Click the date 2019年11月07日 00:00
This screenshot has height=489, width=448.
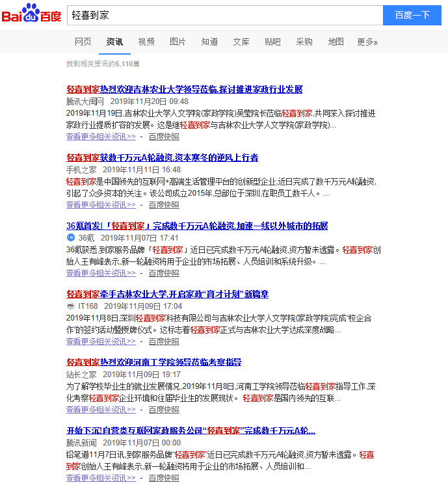click(142, 443)
